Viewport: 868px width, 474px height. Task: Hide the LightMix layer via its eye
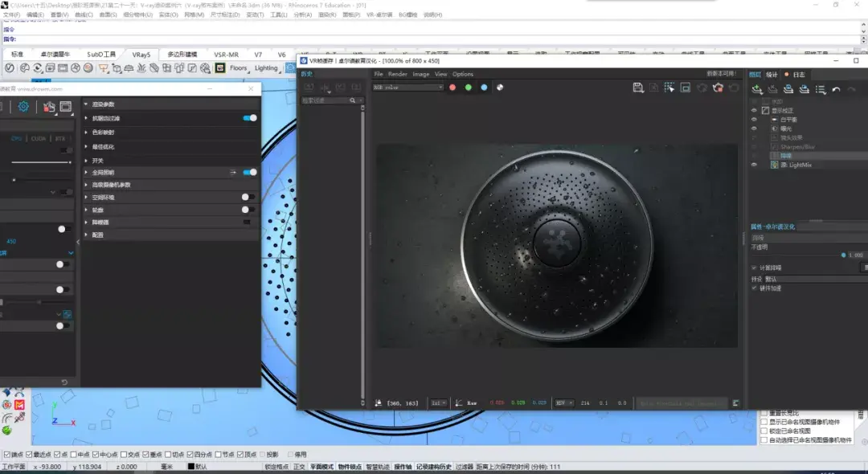tap(754, 165)
